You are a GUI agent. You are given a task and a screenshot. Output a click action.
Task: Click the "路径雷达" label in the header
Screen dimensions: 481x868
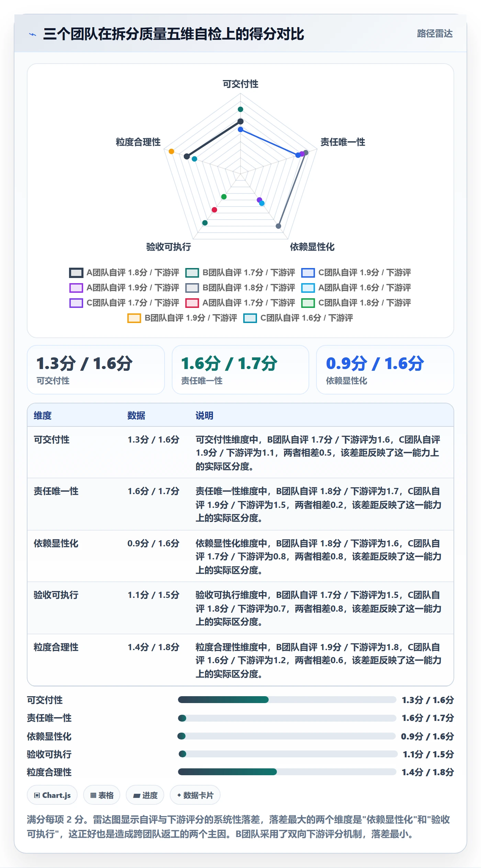435,34
